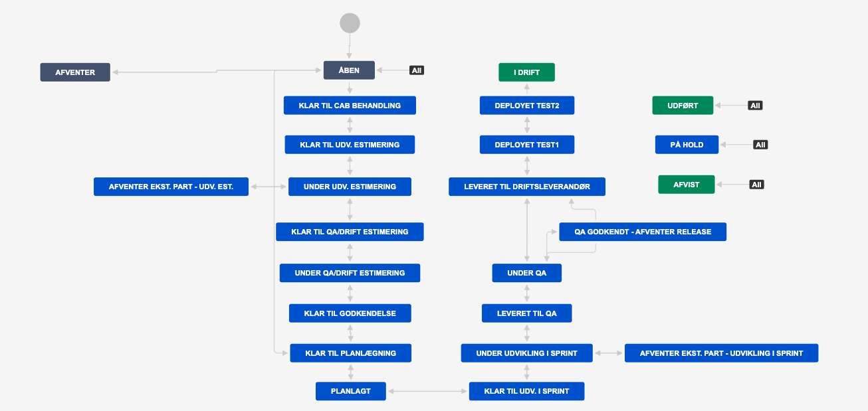This screenshot has height=411, width=868.
Task: Select the green AFVIST status
Action: click(686, 185)
